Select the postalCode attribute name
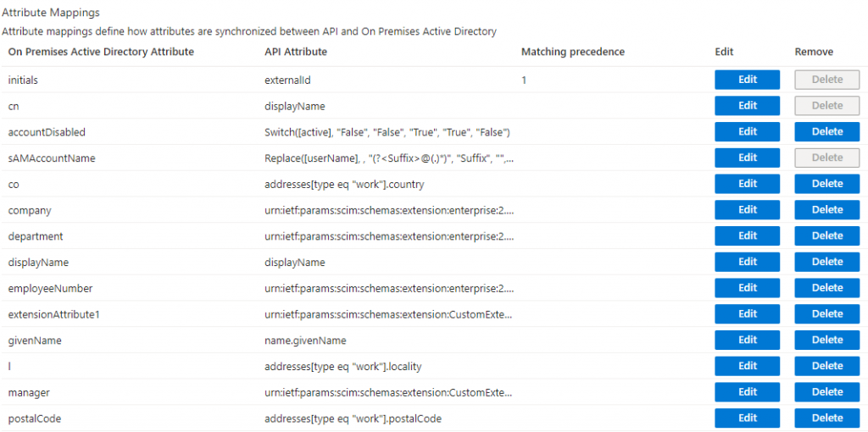This screenshot has height=432, width=868. (34, 418)
